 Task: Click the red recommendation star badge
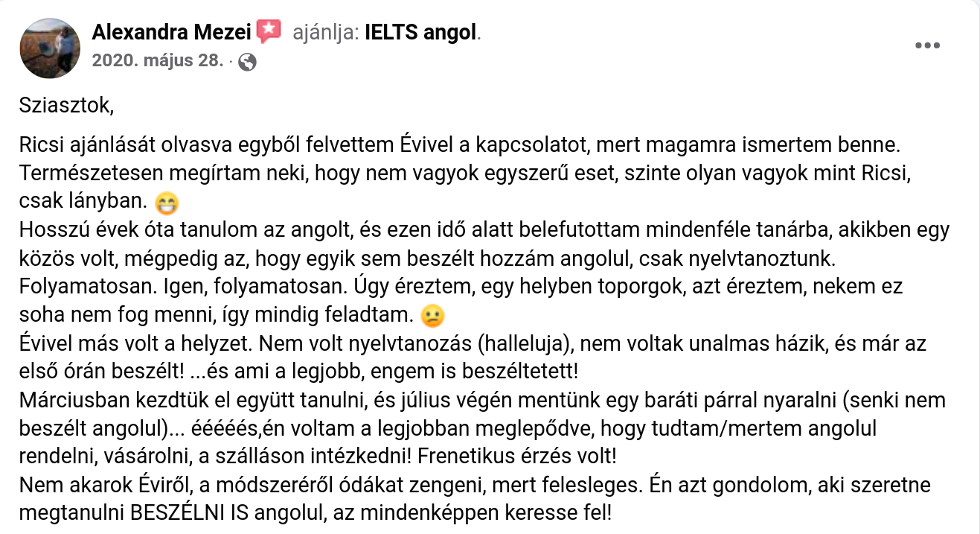point(269,32)
